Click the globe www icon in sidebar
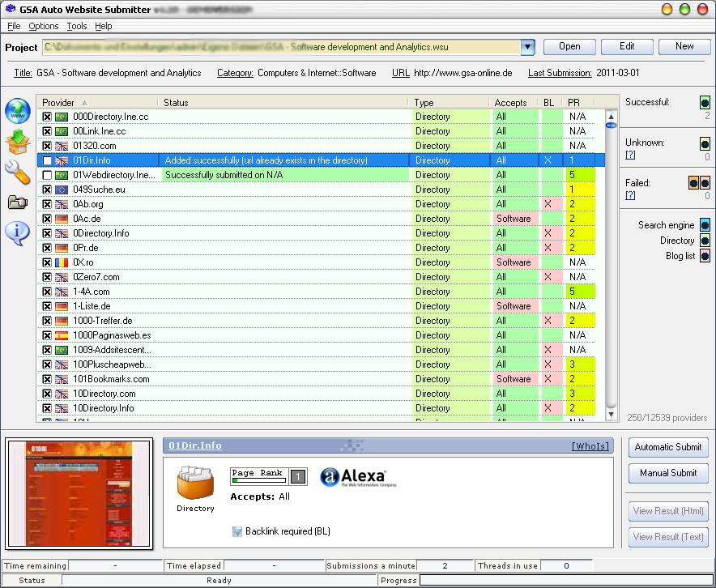The image size is (716, 588). (17, 112)
